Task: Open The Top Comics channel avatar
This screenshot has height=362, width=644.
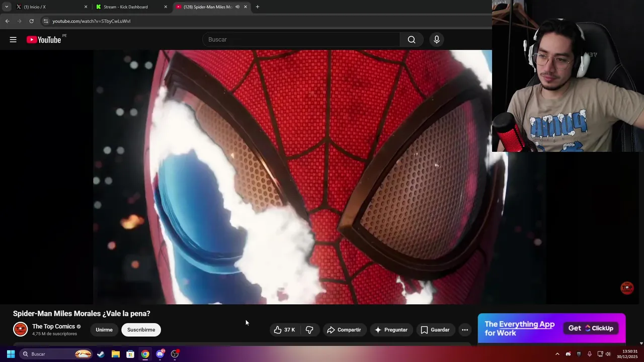Action: 20,329
